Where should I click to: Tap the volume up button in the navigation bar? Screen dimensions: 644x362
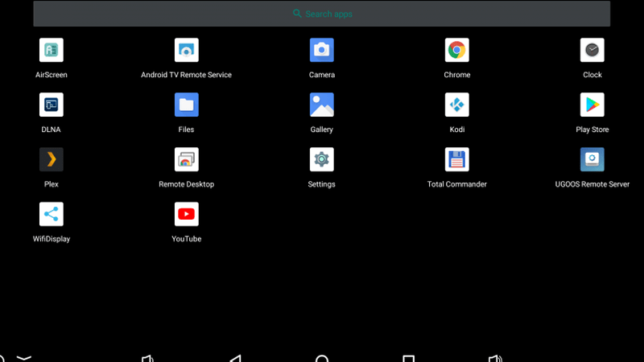click(495, 358)
